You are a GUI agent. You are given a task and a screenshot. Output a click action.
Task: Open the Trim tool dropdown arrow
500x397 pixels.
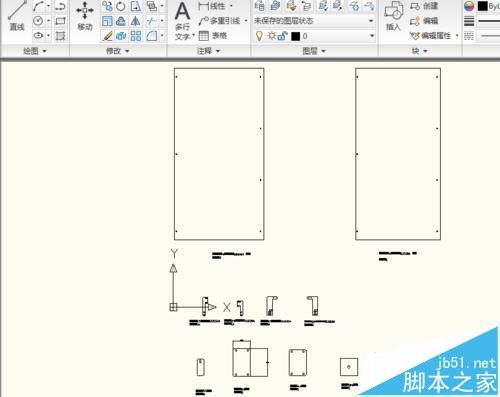(x=162, y=21)
